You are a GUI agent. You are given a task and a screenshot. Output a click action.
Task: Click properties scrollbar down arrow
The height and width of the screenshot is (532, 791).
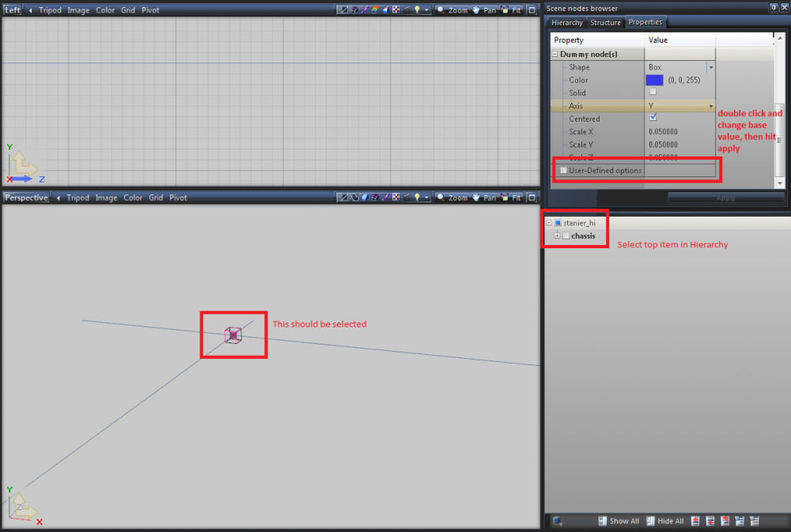(780, 183)
